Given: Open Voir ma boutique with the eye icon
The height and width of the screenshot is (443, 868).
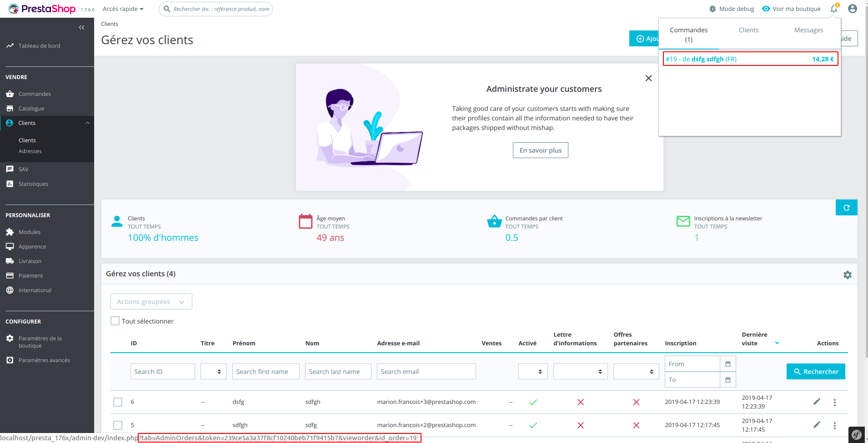Looking at the screenshot, I should pyautogui.click(x=766, y=8).
